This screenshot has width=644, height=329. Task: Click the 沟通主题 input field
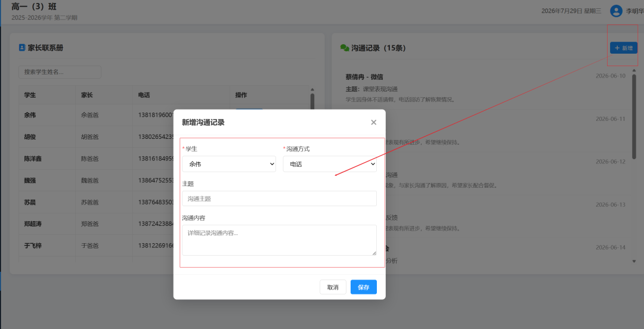(x=279, y=198)
